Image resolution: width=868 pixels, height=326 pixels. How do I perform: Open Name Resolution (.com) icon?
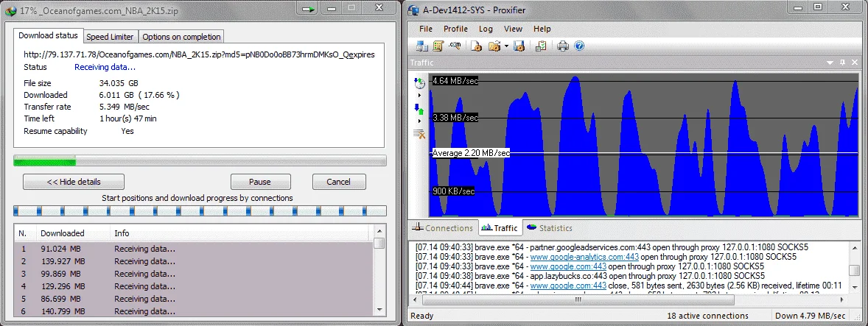pyautogui.click(x=455, y=46)
